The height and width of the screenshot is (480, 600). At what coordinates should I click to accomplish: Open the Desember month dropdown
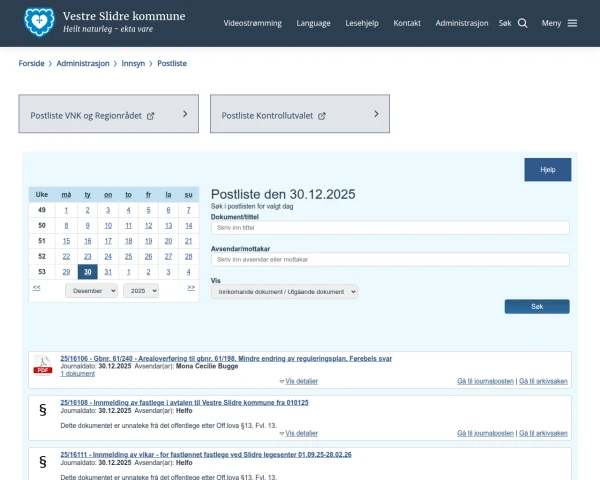point(91,290)
